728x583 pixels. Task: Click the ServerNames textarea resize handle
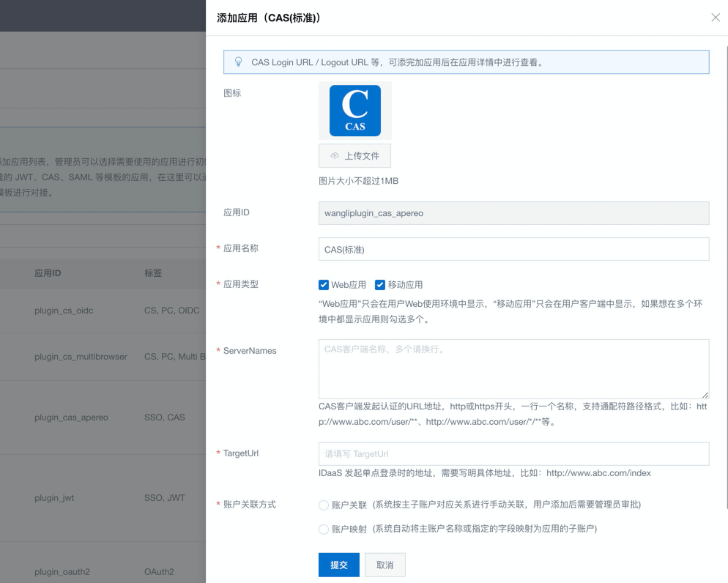pos(705,395)
